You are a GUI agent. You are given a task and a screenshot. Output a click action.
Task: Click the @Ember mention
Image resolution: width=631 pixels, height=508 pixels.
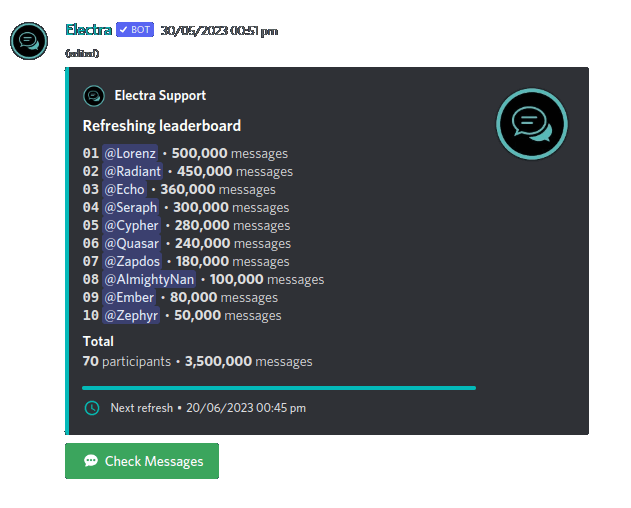(x=129, y=298)
